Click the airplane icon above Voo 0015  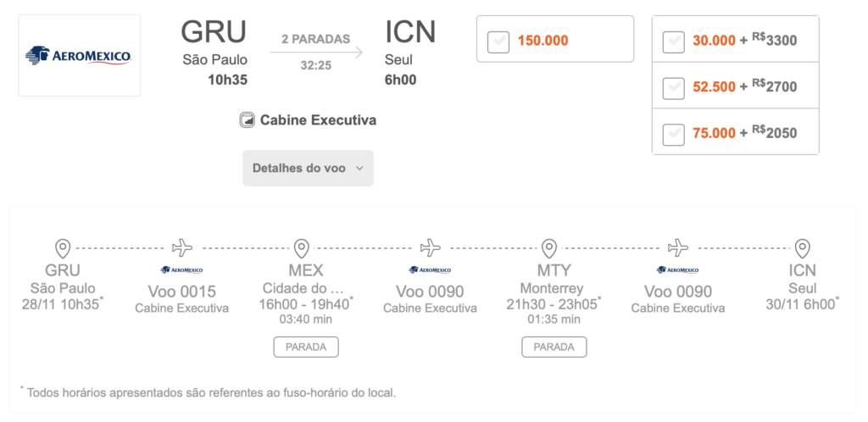click(x=182, y=247)
